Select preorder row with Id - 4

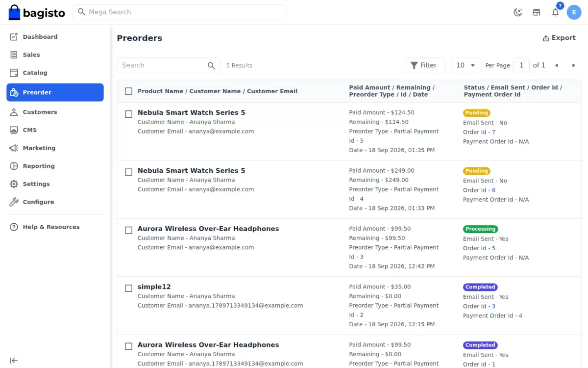128,172
